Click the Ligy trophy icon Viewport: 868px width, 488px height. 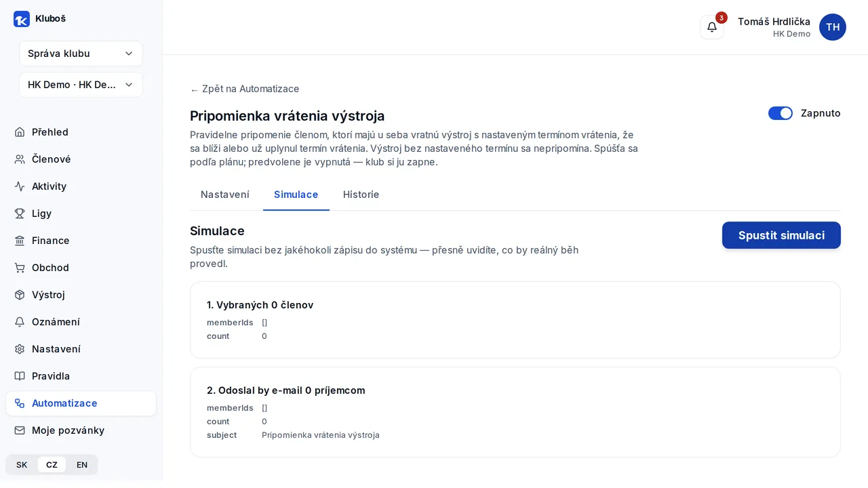20,213
